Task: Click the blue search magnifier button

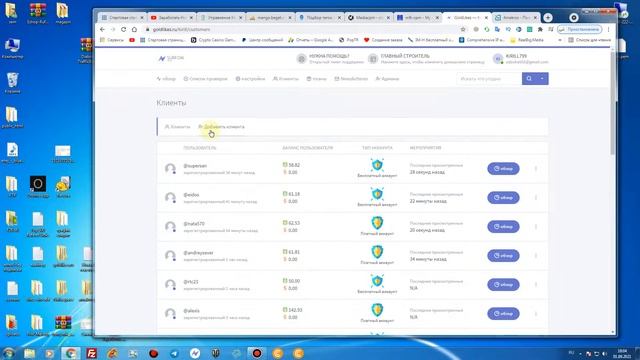Action: [x=529, y=79]
